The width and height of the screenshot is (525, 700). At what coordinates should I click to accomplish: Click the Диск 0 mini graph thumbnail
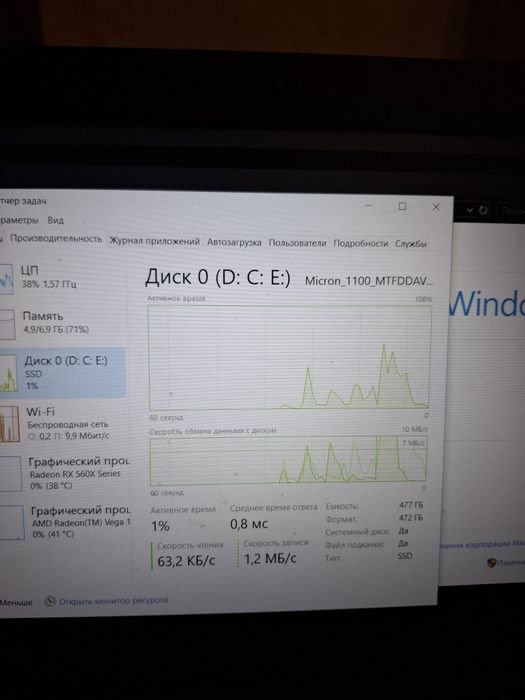[8, 374]
